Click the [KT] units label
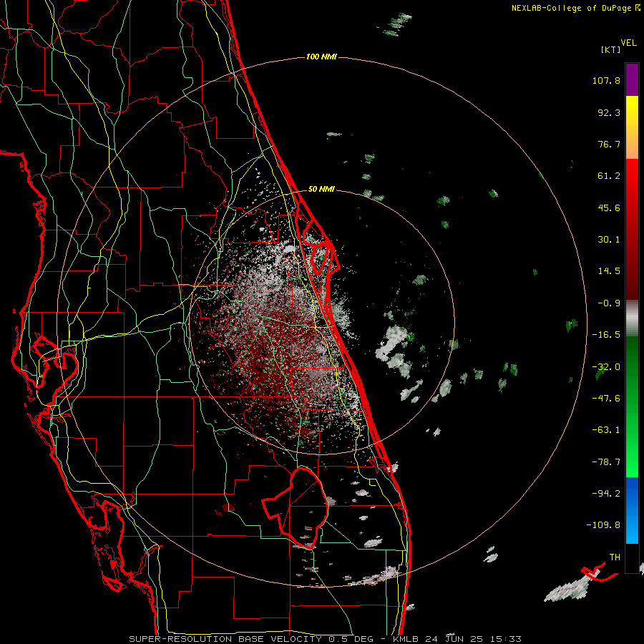 610,49
